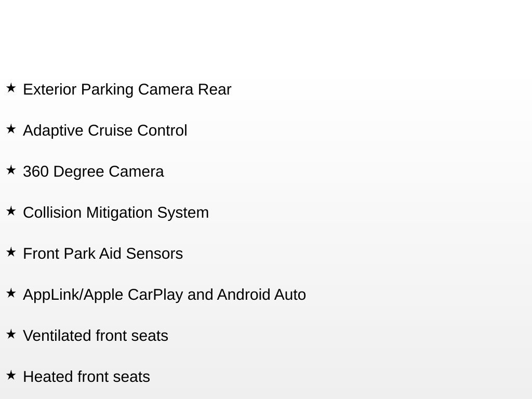The width and height of the screenshot is (532, 399).
Task: Click the star beside AppLink/Apple CarPlay
Action: (x=11, y=294)
